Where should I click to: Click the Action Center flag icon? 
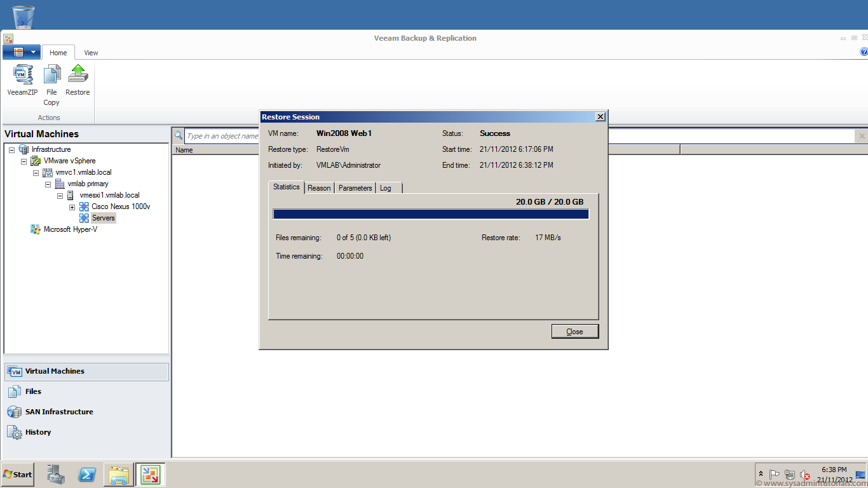tap(775, 475)
